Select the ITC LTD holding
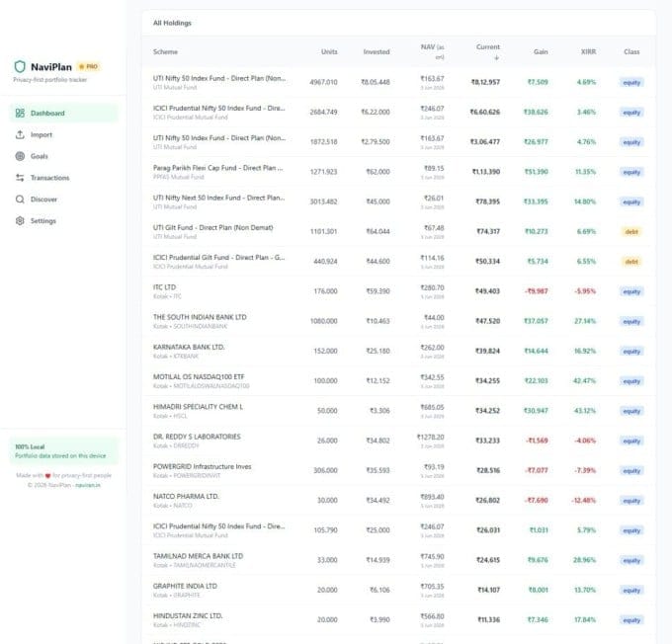This screenshot has width=672, height=644. (164, 287)
